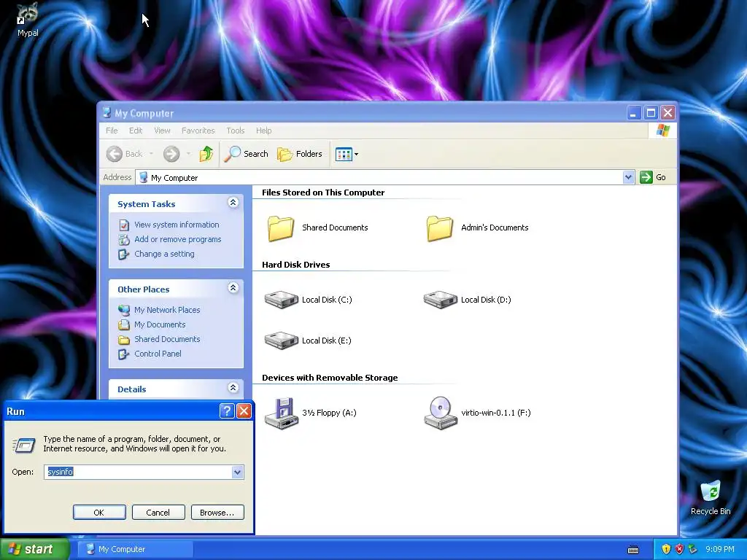
Task: Expand the Address bar dropdown
Action: pos(628,177)
